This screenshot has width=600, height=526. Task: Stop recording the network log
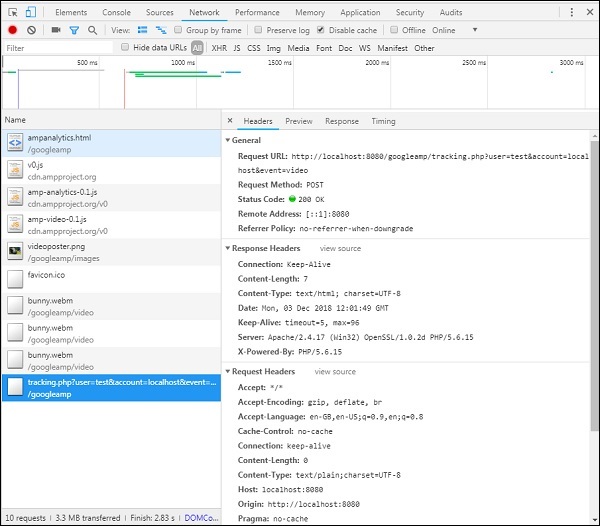point(13,30)
